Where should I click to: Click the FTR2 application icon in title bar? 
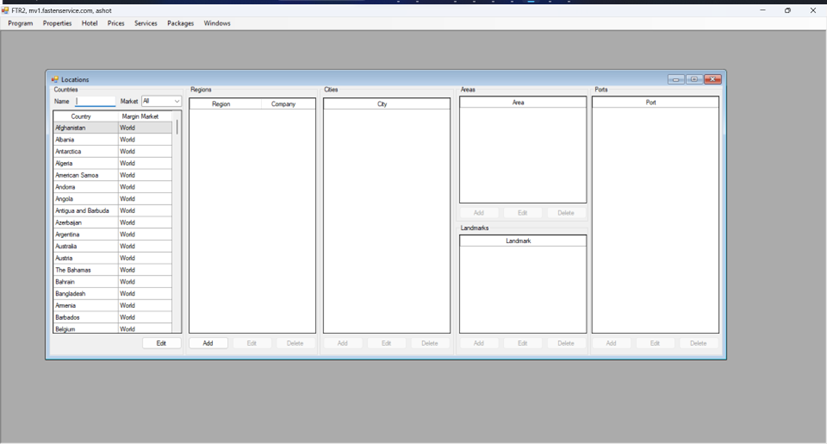click(x=6, y=10)
